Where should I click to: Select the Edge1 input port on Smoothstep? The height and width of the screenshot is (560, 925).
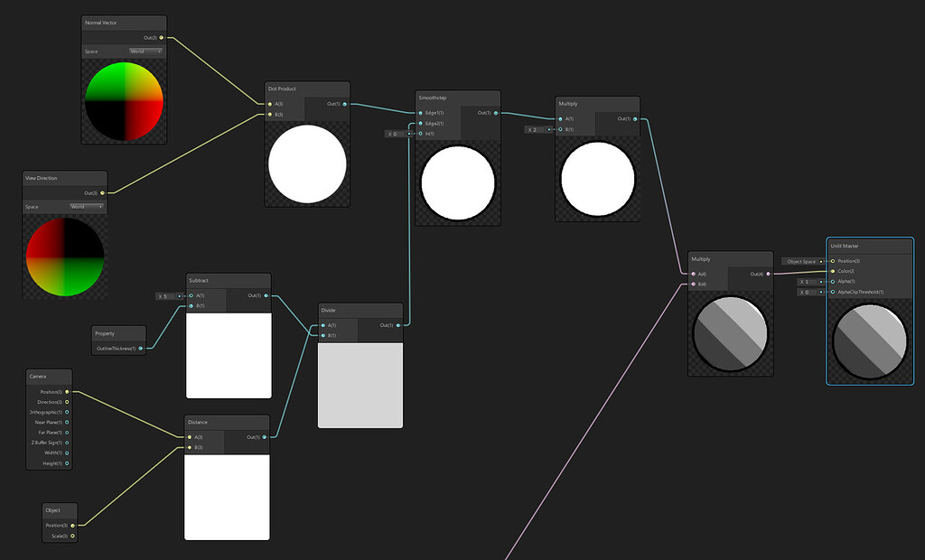click(x=420, y=113)
